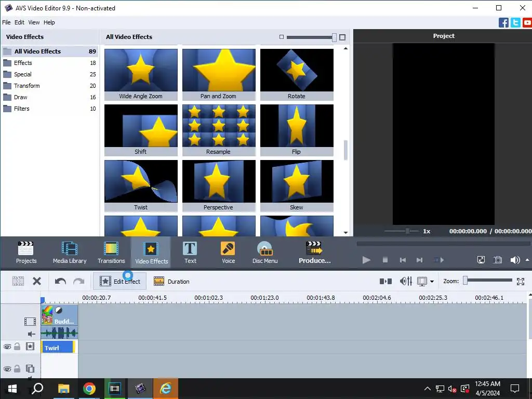Select the All Video Effects category
The height and width of the screenshot is (399, 532).
pos(50,51)
